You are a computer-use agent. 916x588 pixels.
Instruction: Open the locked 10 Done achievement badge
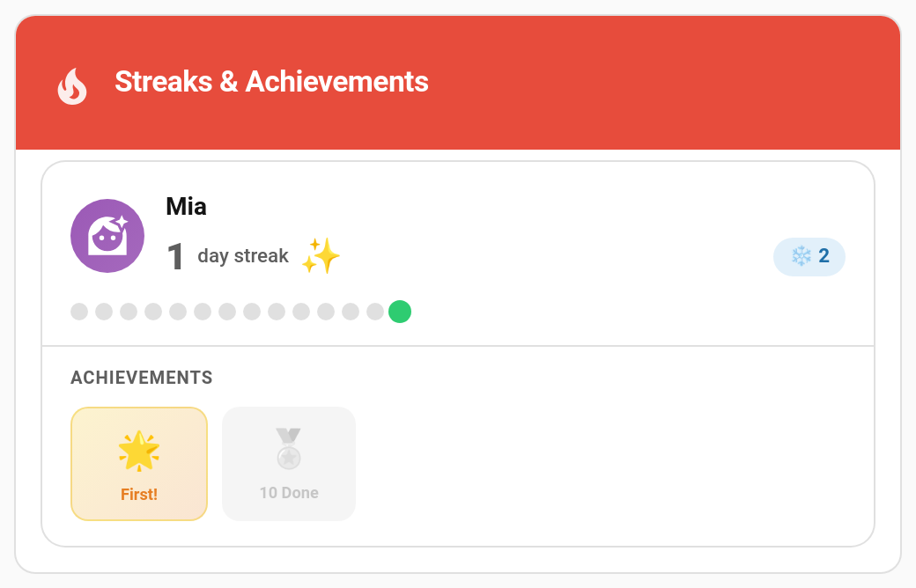[x=289, y=464]
